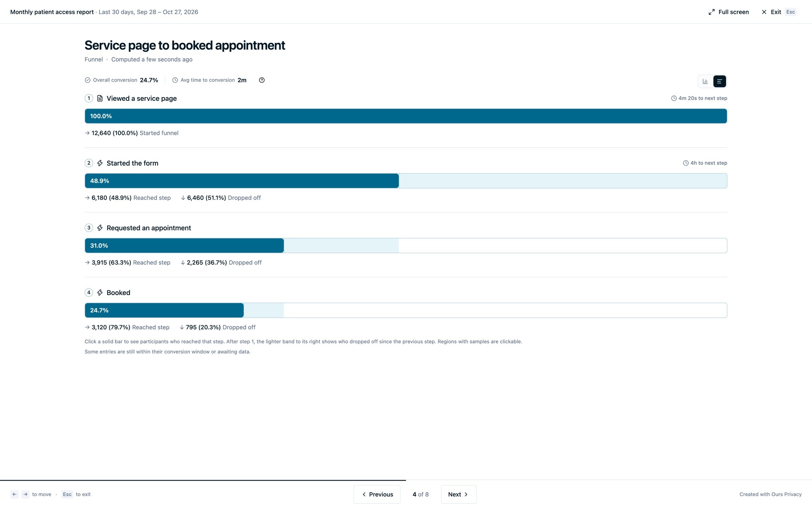Click the page icon beside Viewed a service page
Screen dimensions: 812x508
[x=100, y=98]
